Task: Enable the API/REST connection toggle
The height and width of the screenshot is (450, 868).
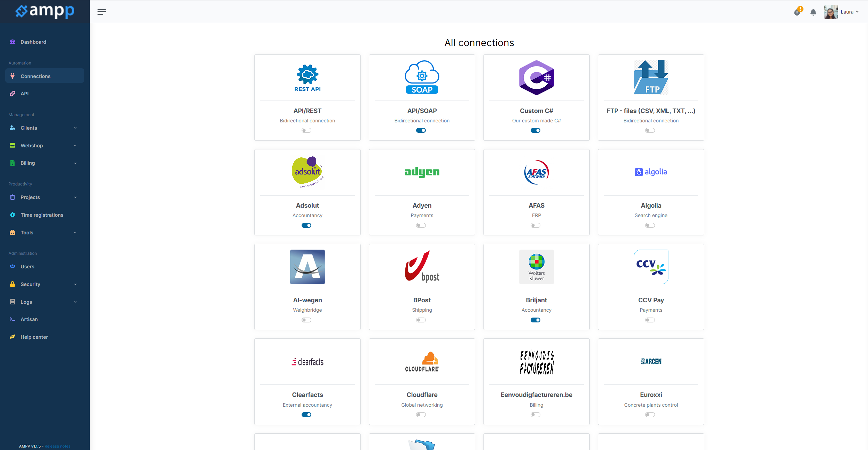Action: pyautogui.click(x=306, y=130)
